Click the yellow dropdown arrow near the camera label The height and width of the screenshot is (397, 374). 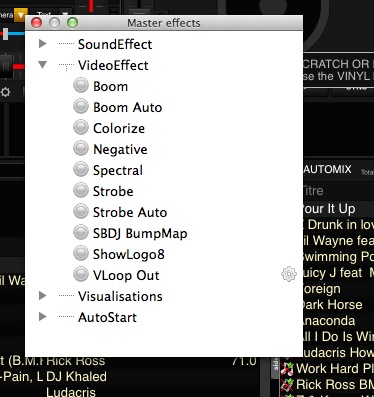click(21, 15)
